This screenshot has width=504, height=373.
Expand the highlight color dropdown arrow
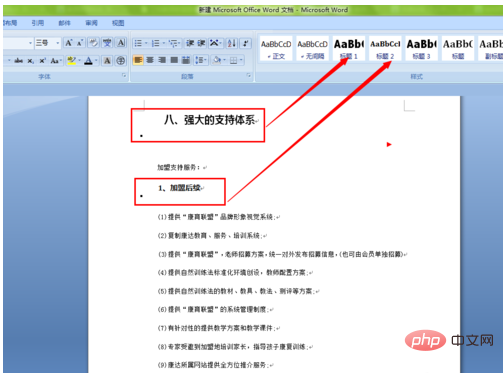click(79, 61)
